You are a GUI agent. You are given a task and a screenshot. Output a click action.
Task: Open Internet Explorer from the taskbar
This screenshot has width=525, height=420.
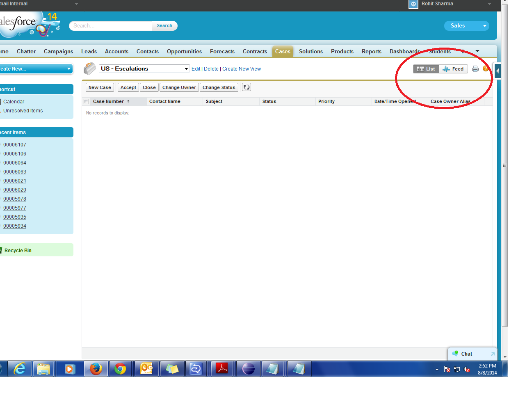point(19,369)
